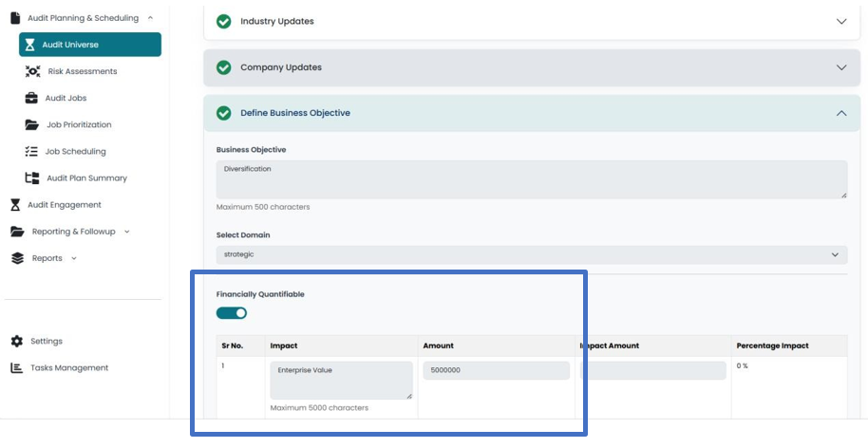Click the Audit Jobs briefcase icon

pos(31,98)
